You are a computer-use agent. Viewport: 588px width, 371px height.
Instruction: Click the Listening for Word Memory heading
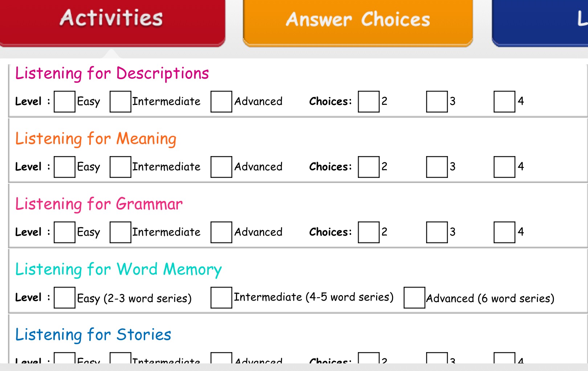point(118,269)
